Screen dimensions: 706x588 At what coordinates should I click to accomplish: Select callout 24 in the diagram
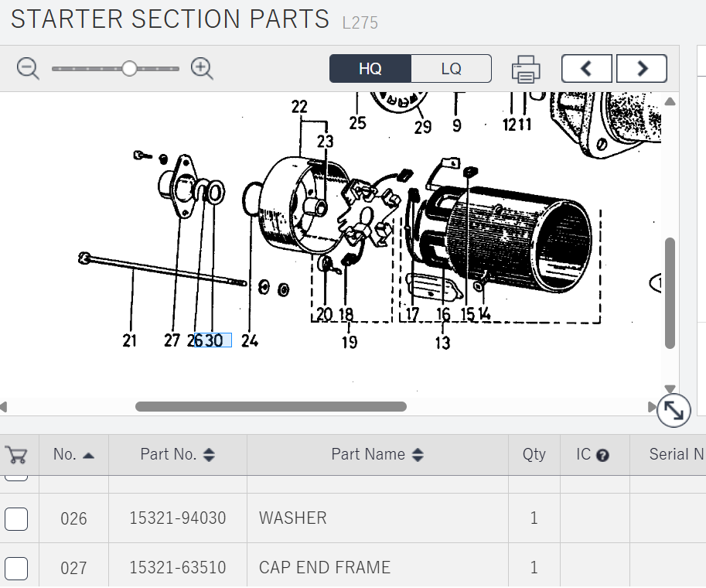[250, 340]
